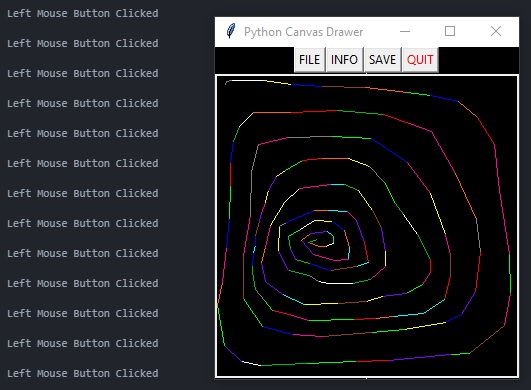
Task: Click the black toolbar area left of FILE
Action: pyautogui.click(x=255, y=60)
